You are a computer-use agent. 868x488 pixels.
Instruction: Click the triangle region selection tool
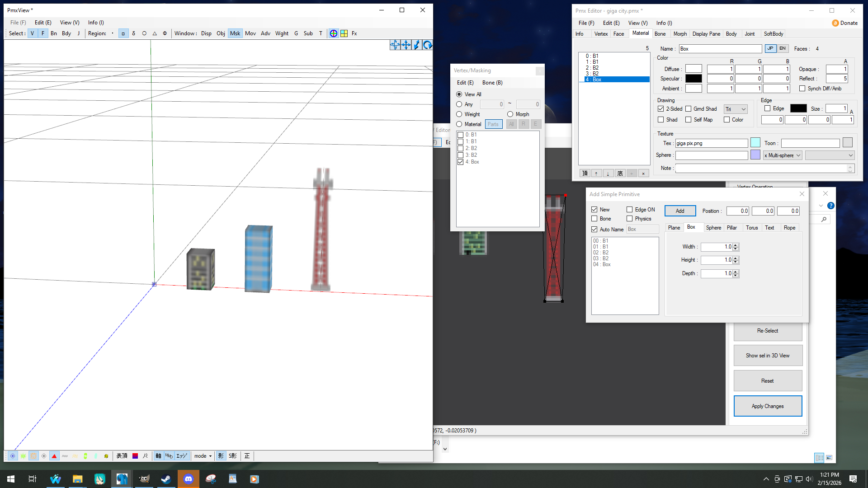[155, 33]
